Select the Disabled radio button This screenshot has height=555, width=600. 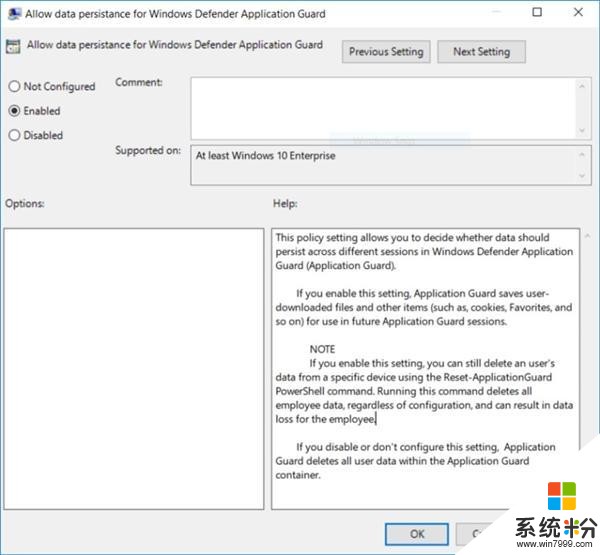point(14,135)
